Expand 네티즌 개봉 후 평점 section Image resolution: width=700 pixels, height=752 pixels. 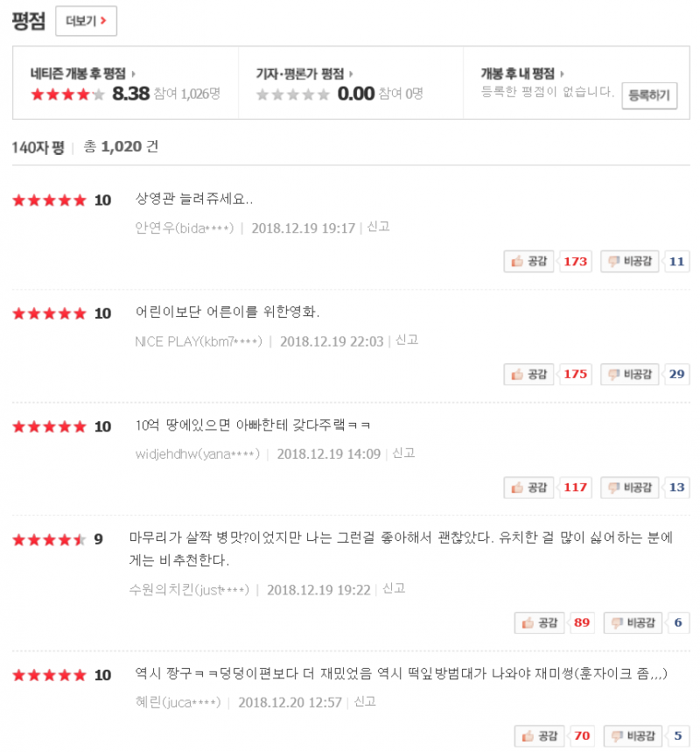pyautogui.click(x=83, y=74)
